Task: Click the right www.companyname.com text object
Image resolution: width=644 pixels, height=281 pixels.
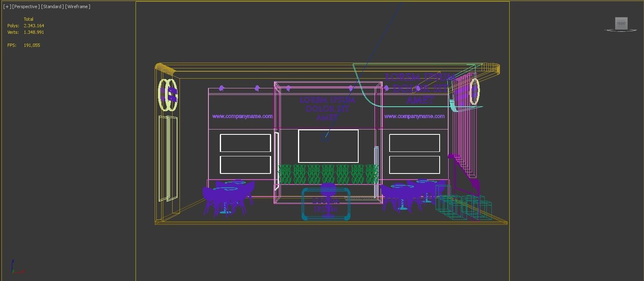Action: (414, 116)
